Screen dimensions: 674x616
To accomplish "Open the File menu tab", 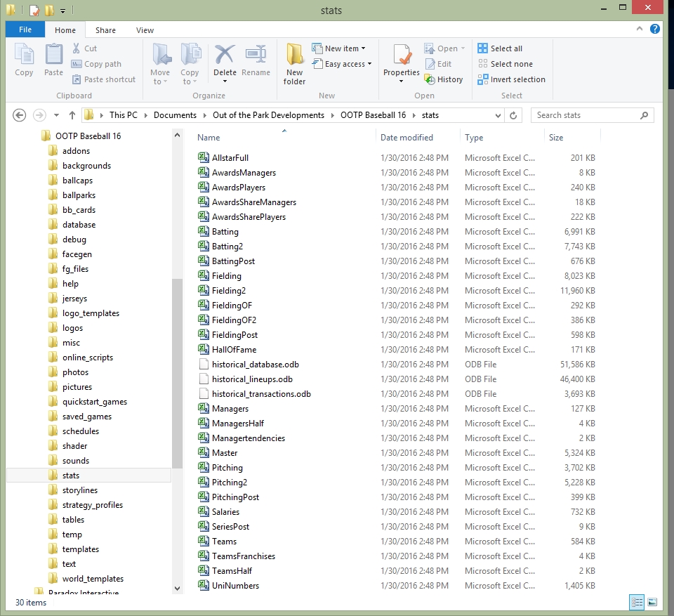I will pyautogui.click(x=25, y=30).
